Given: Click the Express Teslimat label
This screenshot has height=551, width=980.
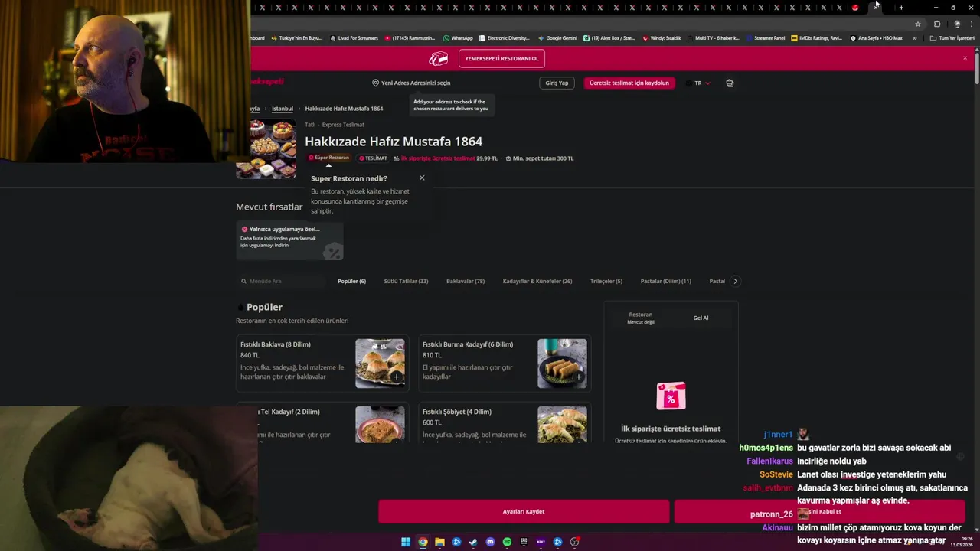Looking at the screenshot, I should click(343, 125).
